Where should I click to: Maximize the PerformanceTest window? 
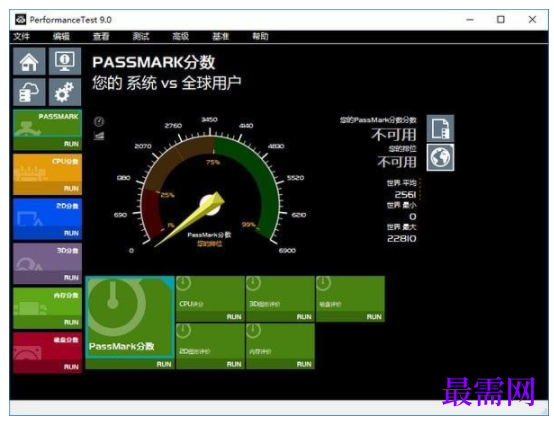click(501, 19)
